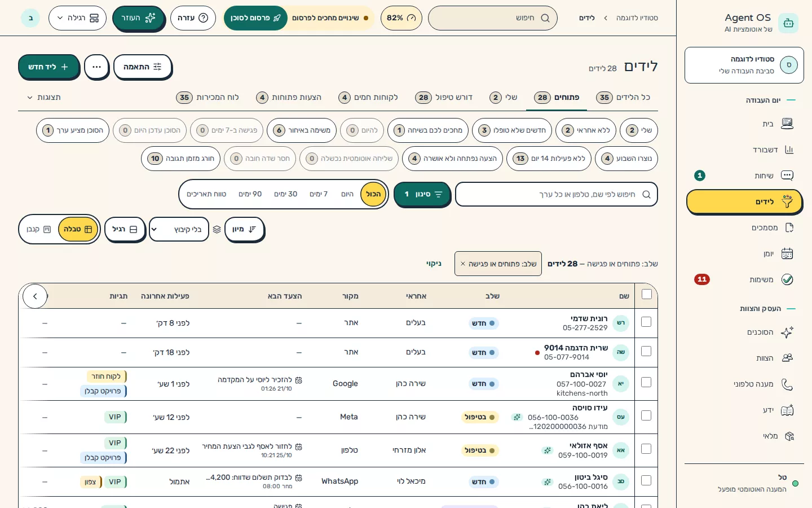812x508 pixels.
Task: Open שיחות conversations in sidebar
Action: click(744, 176)
